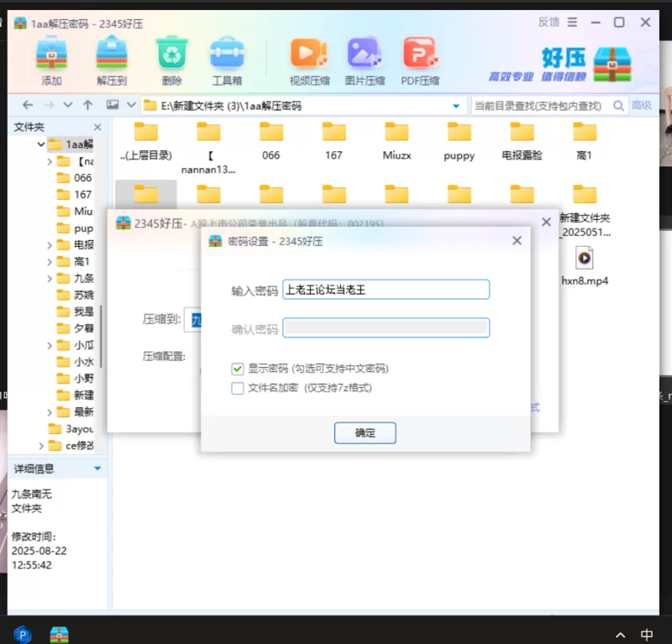Click the 反馈 feedback menu item
This screenshot has height=644, width=672.
[549, 22]
